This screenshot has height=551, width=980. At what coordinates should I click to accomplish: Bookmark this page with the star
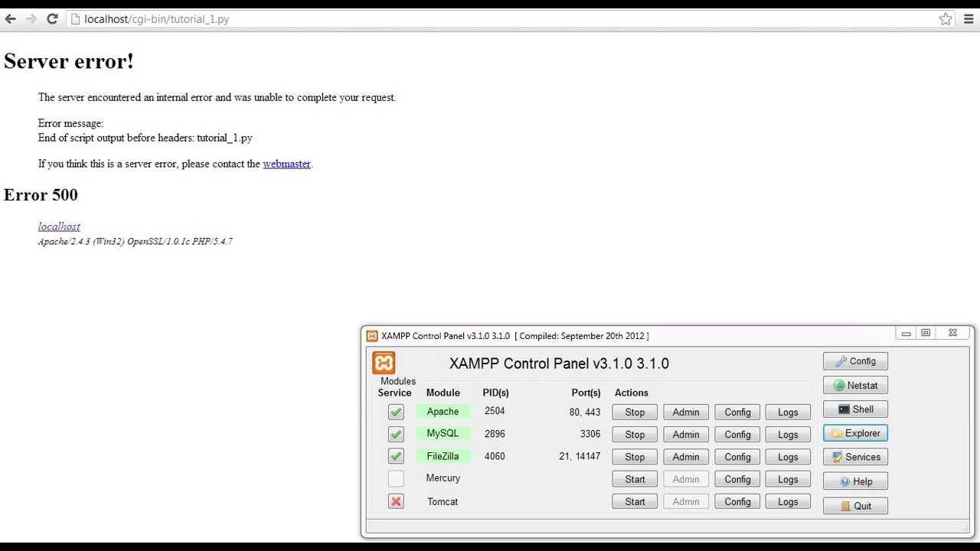(946, 19)
